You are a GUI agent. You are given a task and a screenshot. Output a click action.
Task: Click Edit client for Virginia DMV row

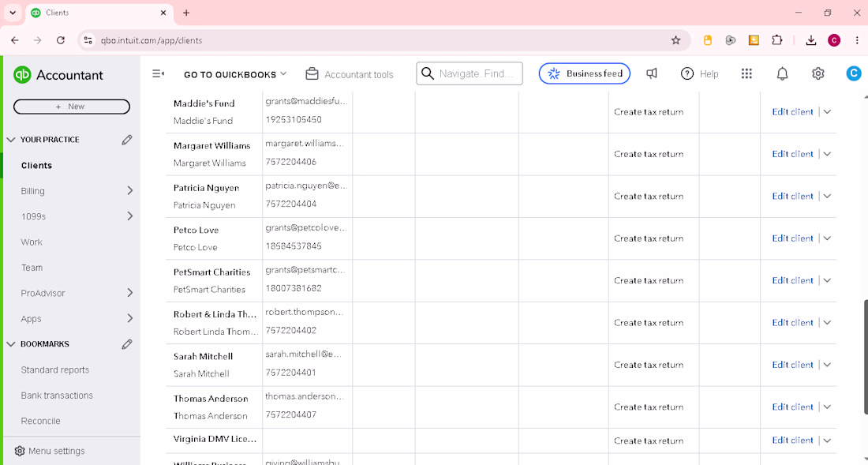coord(793,440)
